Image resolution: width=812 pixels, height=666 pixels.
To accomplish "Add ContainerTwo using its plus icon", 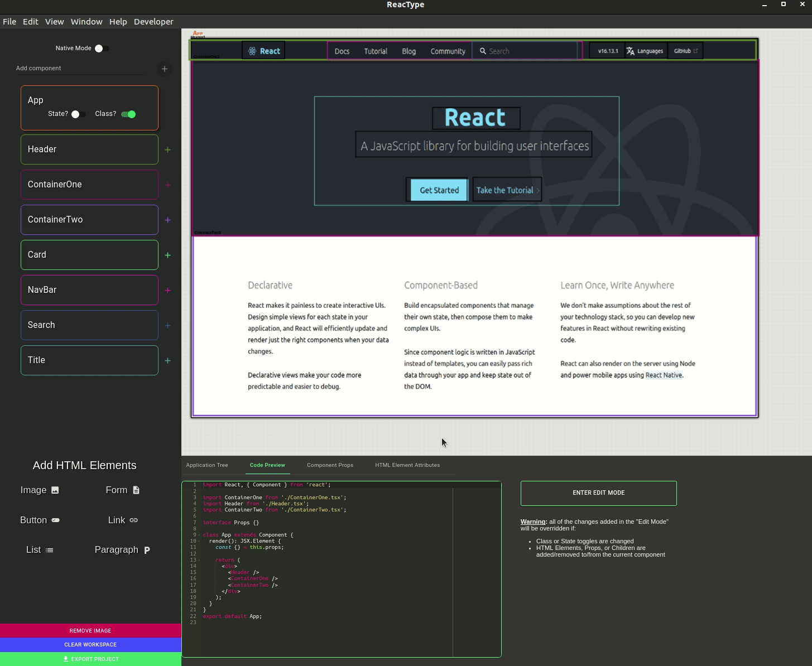I will [x=167, y=220].
